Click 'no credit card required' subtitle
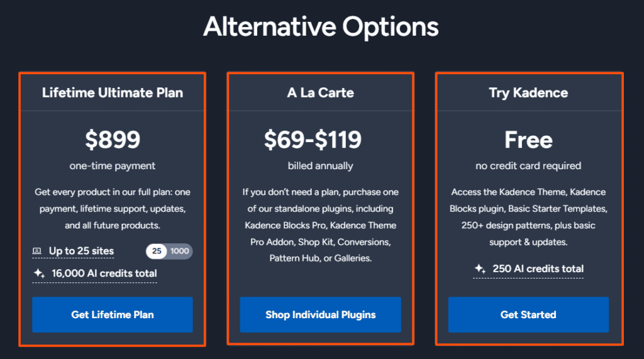644x359 pixels. pos(528,166)
